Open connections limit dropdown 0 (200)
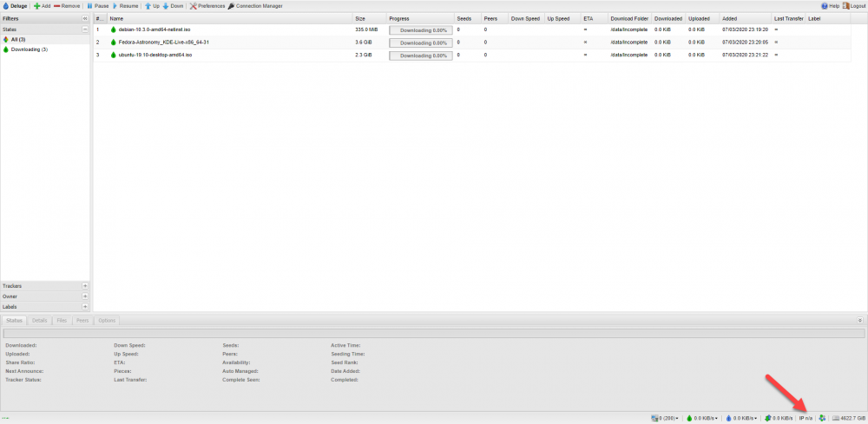Image resolution: width=868 pixels, height=424 pixels. point(666,418)
